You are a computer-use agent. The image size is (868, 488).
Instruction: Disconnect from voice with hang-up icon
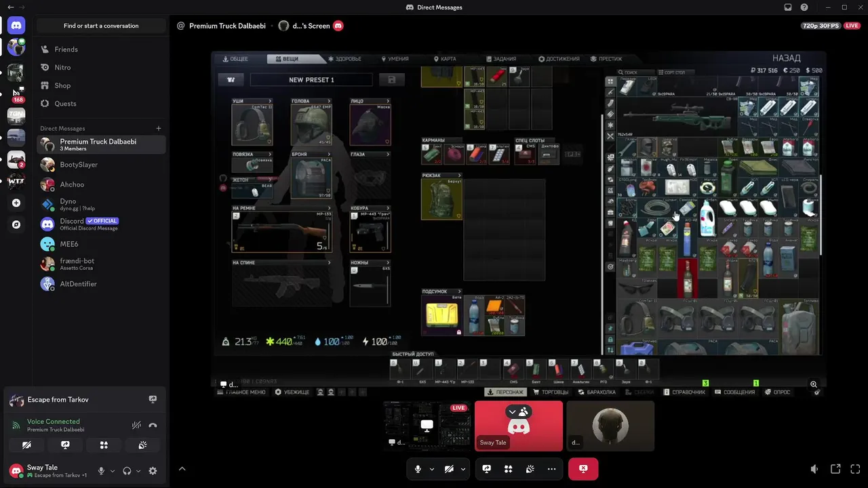[x=153, y=426]
